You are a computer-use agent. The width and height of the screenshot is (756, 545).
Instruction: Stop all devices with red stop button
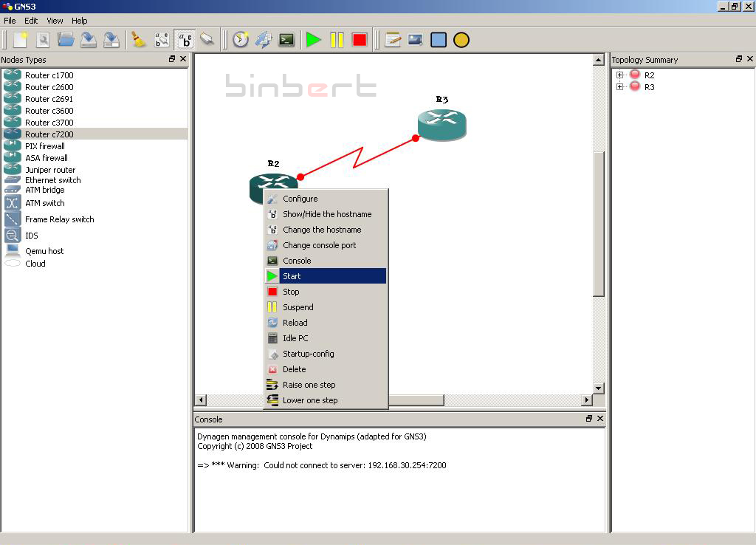click(360, 40)
